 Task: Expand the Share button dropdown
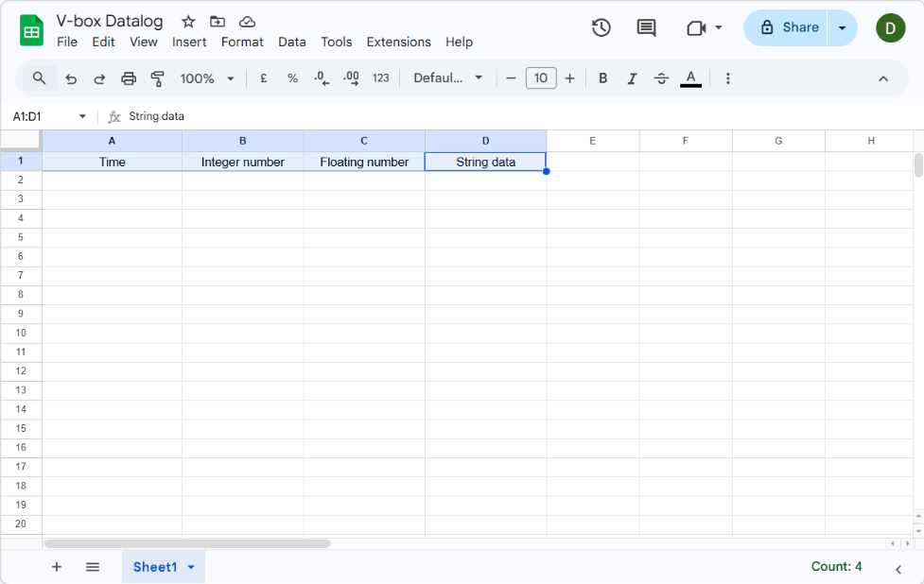tap(842, 27)
